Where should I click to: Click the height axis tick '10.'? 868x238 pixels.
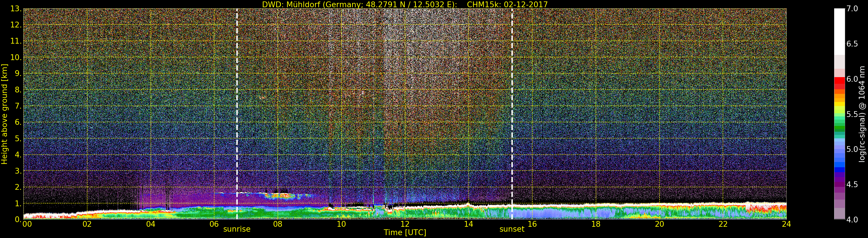point(16,57)
